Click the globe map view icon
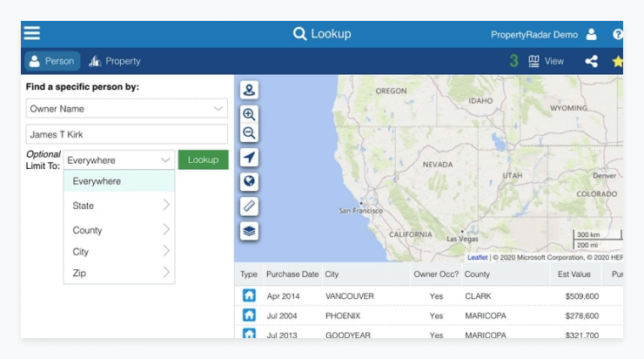The width and height of the screenshot is (644, 359). (250, 182)
